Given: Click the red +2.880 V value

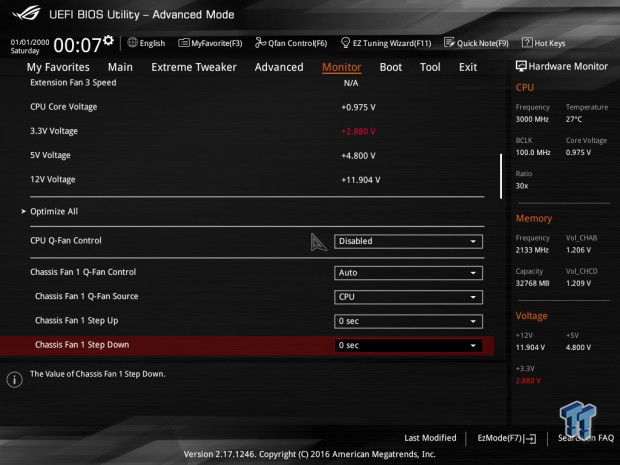Looking at the screenshot, I should point(358,132).
